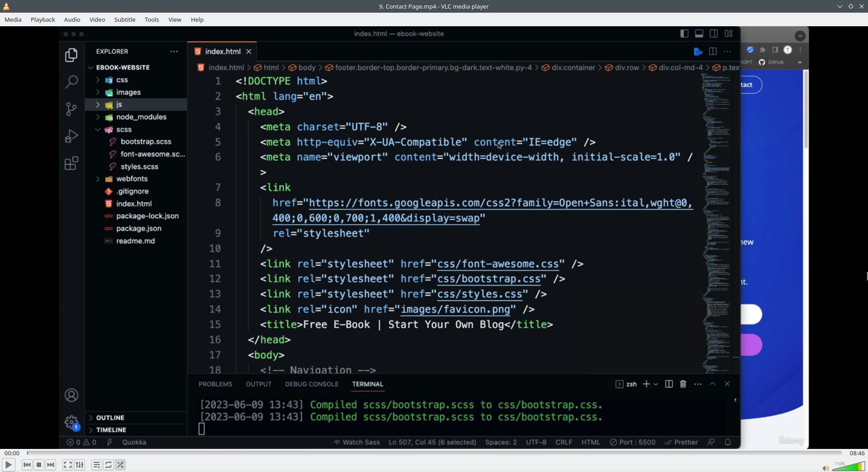Mute audio with the VLC speaker icon
This screenshot has height=472, width=868.
pyautogui.click(x=826, y=468)
